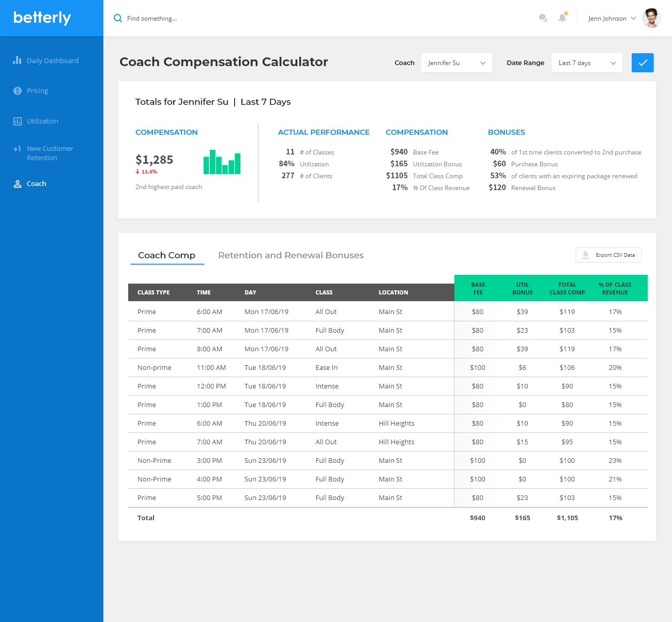
Task: Select the Coach Comp tab
Action: pos(166,255)
